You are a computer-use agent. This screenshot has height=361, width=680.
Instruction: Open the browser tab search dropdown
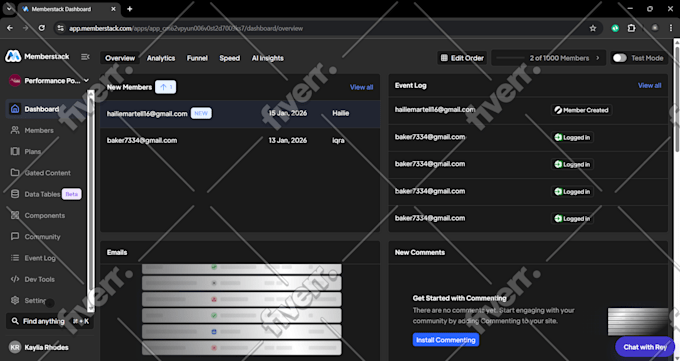pos(9,8)
